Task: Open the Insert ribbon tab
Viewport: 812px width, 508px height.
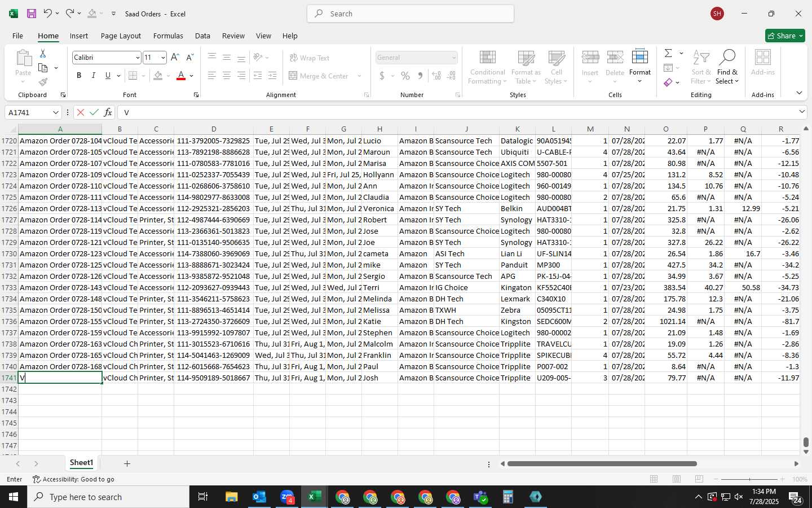Action: (x=79, y=36)
